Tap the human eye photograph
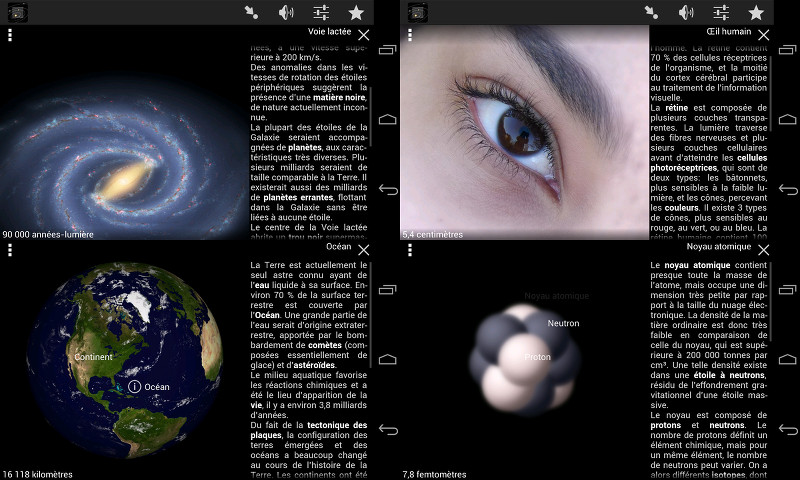The height and width of the screenshot is (480, 800). click(x=524, y=132)
